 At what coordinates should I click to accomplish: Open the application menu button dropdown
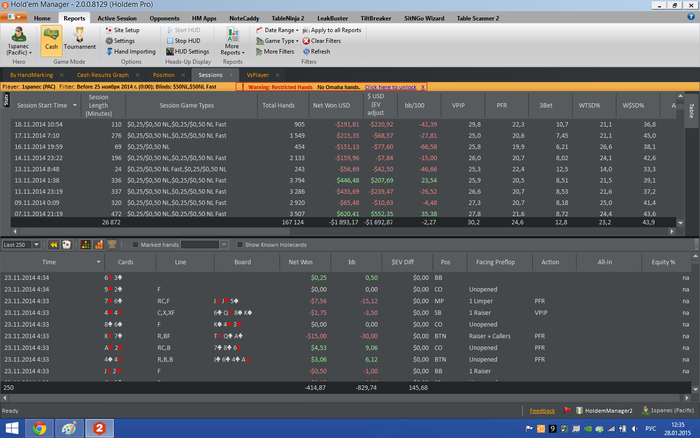[13, 17]
